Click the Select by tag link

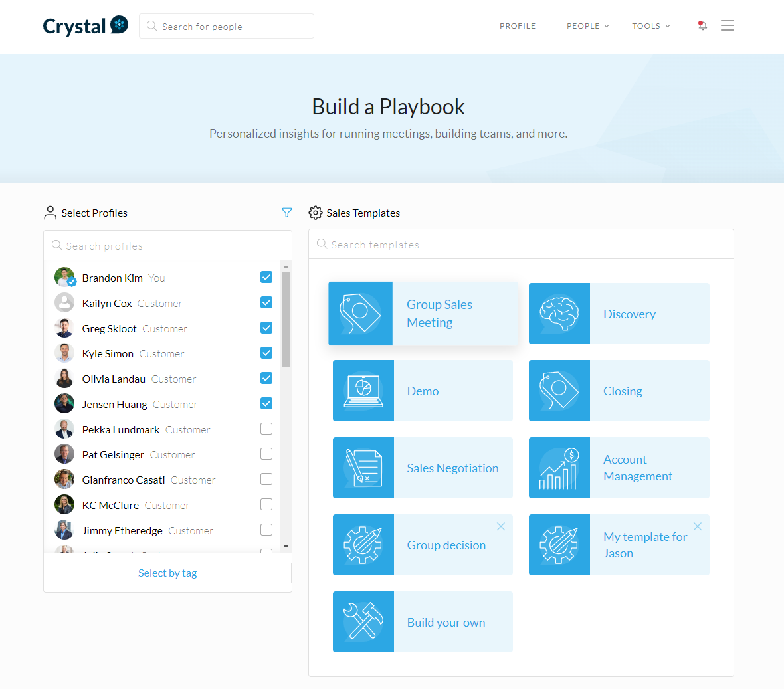pos(167,573)
